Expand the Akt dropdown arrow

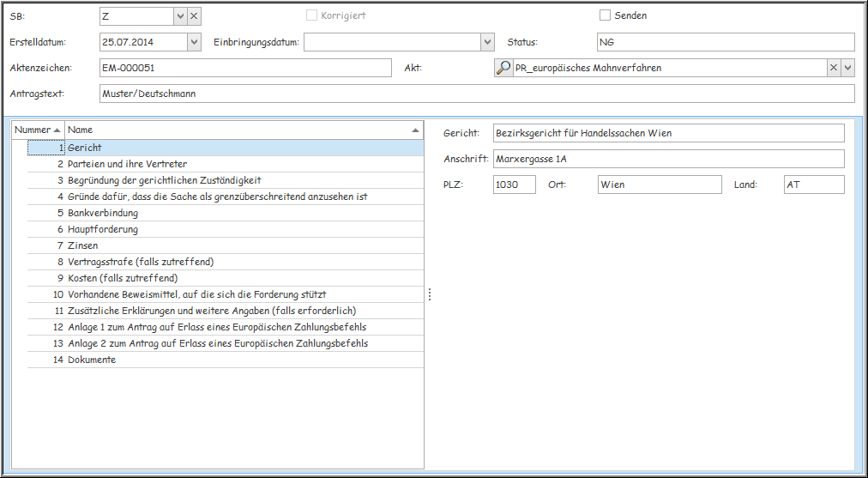pos(847,68)
